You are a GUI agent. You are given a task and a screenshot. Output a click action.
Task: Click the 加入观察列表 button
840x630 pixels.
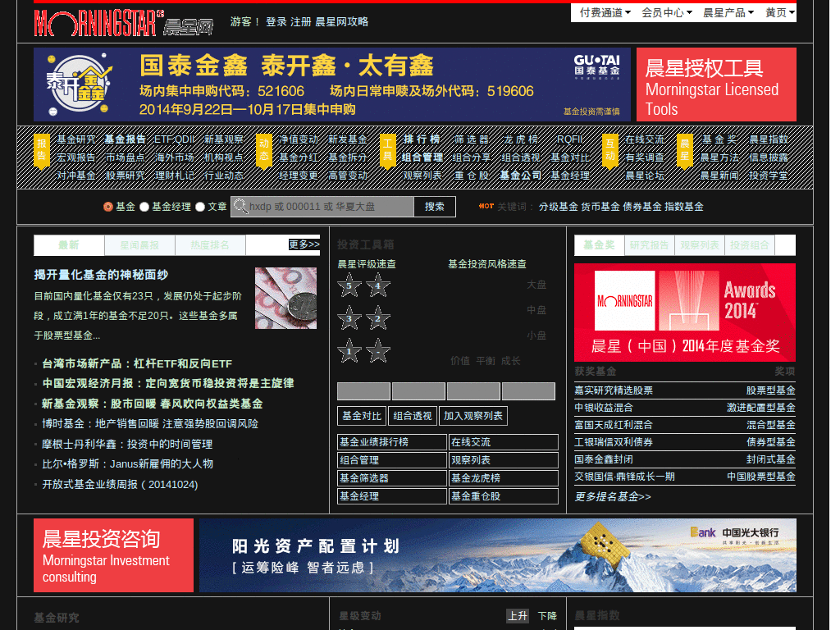(473, 416)
